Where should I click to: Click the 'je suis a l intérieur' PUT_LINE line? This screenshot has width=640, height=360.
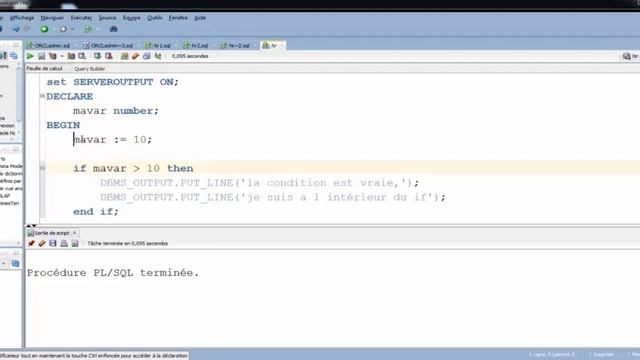273,197
